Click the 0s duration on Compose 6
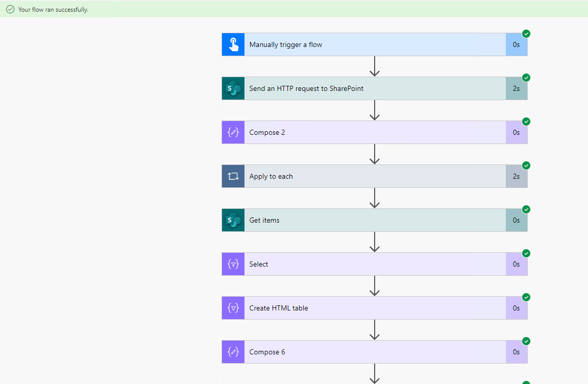Image resolution: width=588 pixels, height=384 pixels. click(517, 352)
